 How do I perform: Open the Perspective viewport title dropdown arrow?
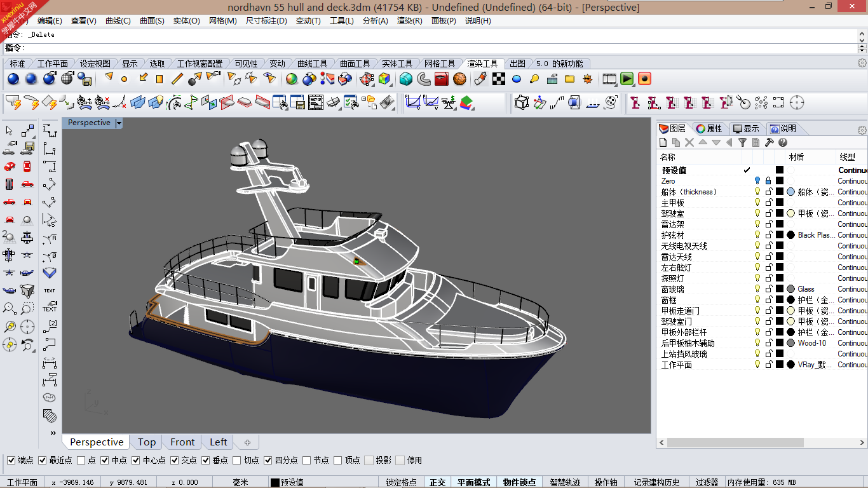tap(119, 123)
